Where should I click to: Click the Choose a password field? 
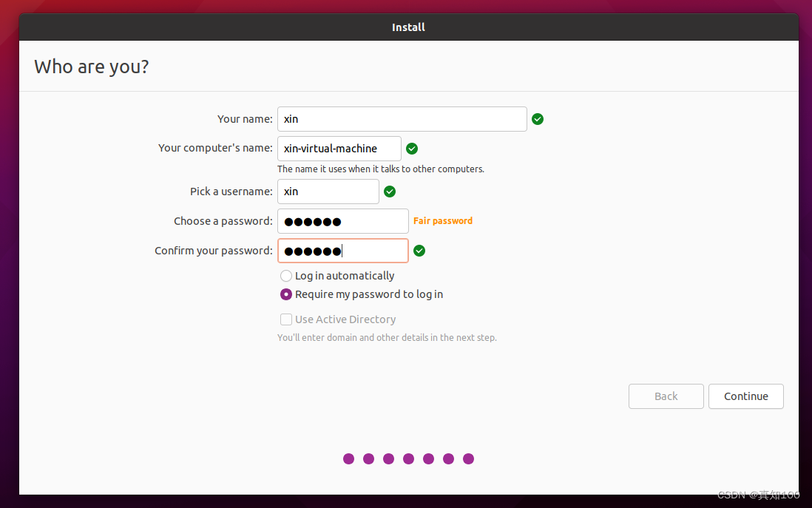342,220
